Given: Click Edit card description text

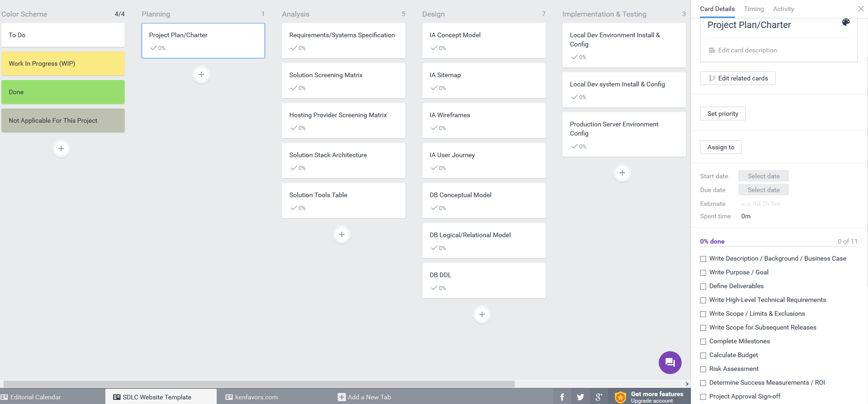Looking at the screenshot, I should pyautogui.click(x=747, y=50).
